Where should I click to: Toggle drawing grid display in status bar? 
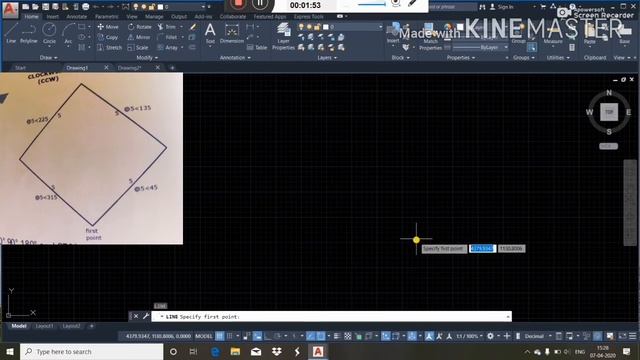click(x=220, y=336)
